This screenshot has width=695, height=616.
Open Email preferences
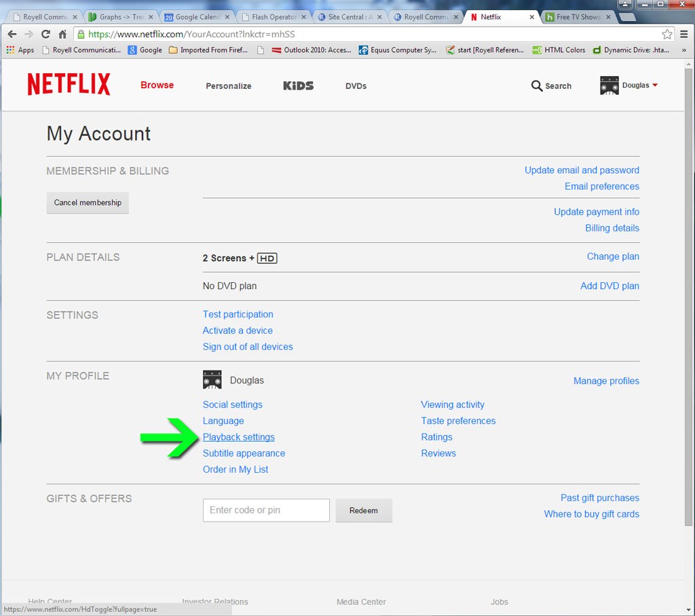[x=601, y=186]
